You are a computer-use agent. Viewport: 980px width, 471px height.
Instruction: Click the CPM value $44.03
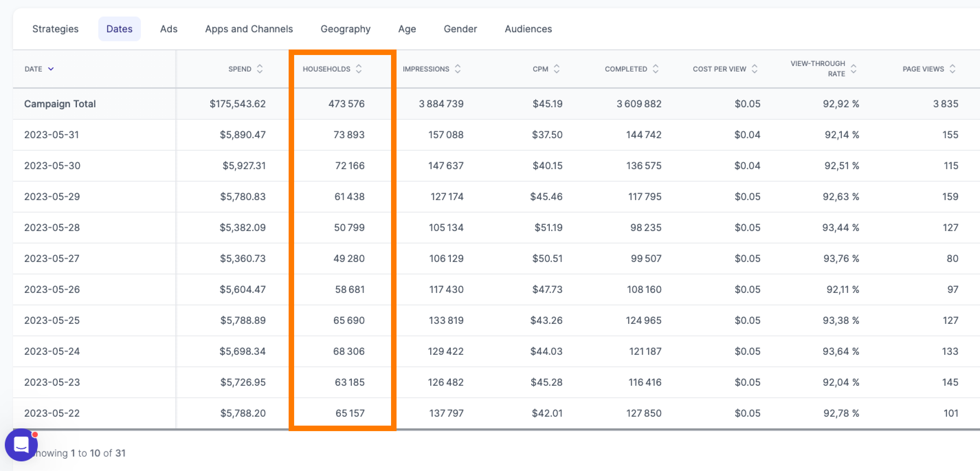(546, 351)
